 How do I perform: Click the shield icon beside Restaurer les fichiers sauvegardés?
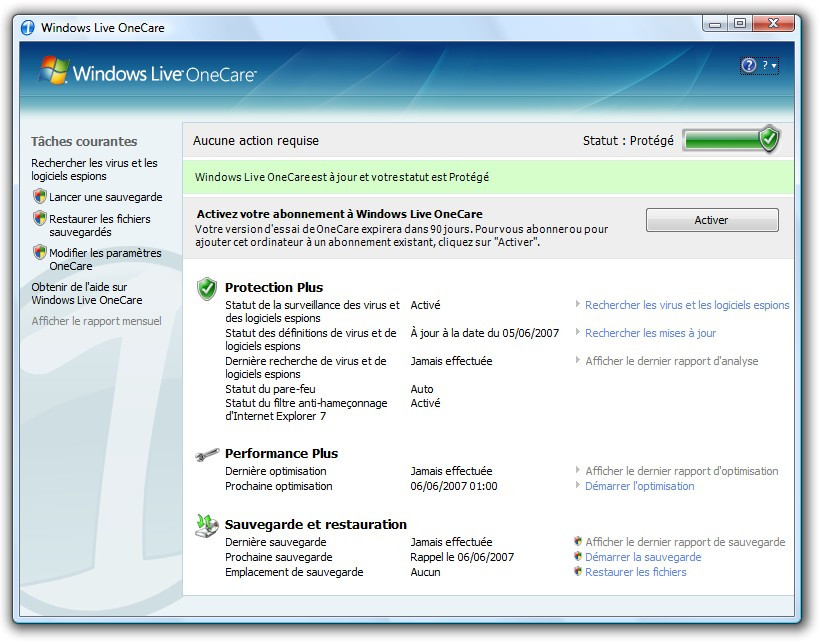point(39,218)
